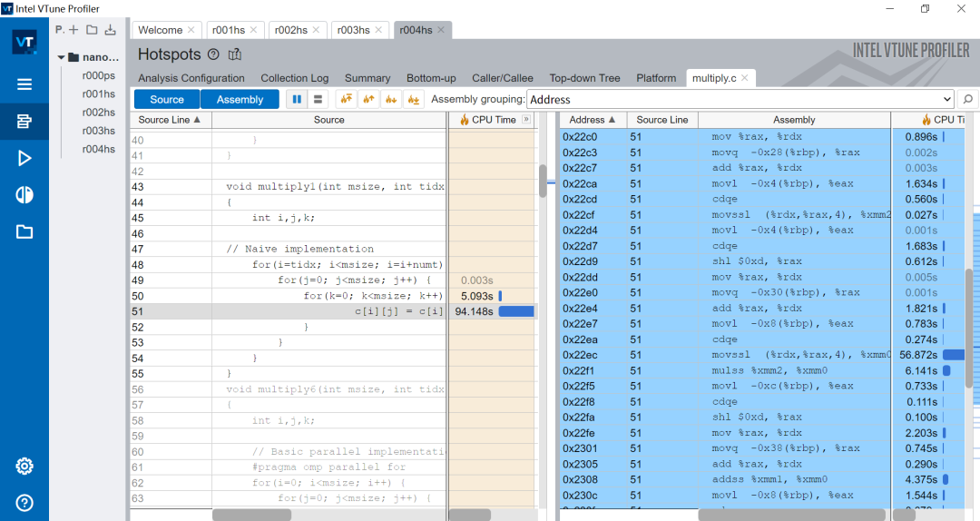This screenshot has height=521, width=980.
Task: Select r001hs in project tree
Action: point(99,93)
